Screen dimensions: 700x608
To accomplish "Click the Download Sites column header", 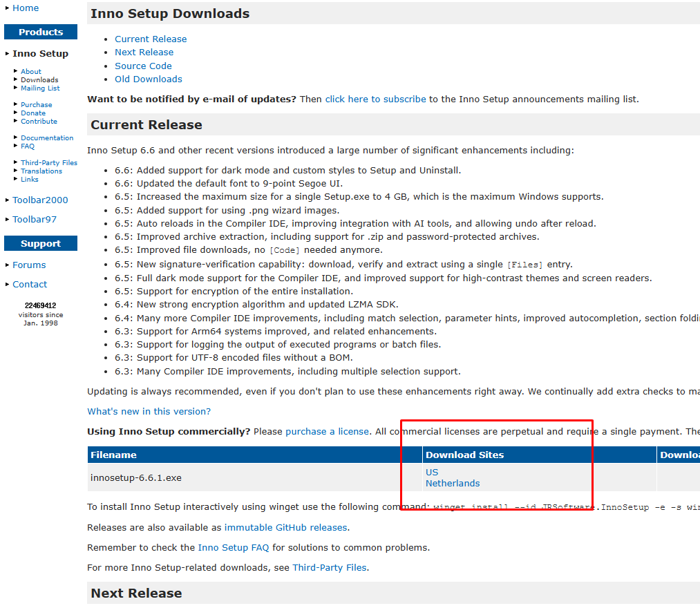I will click(539, 455).
